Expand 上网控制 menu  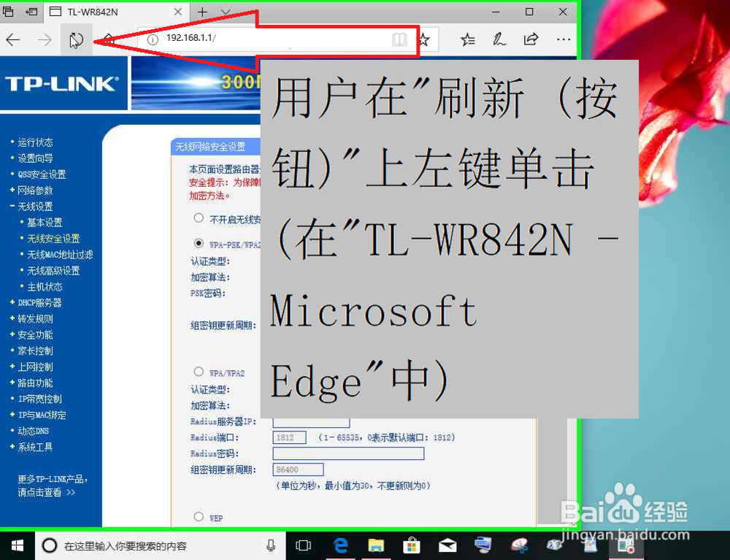(x=35, y=367)
